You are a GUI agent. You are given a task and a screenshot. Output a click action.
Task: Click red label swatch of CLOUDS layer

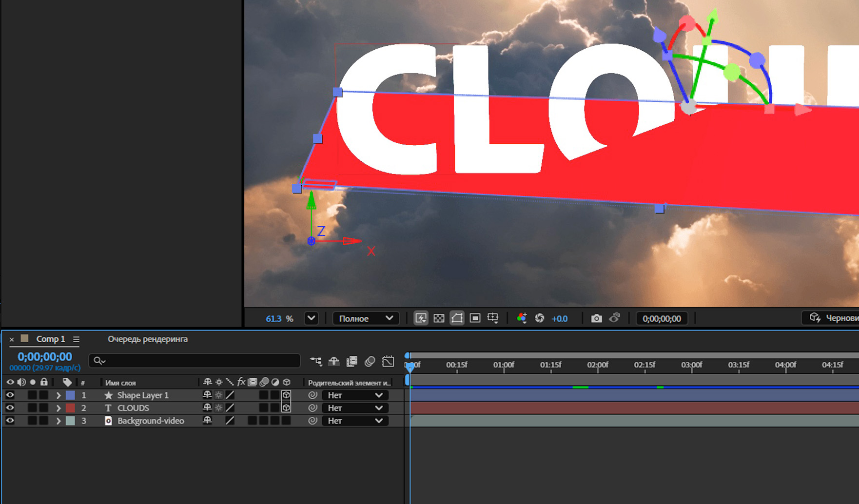tap(70, 408)
